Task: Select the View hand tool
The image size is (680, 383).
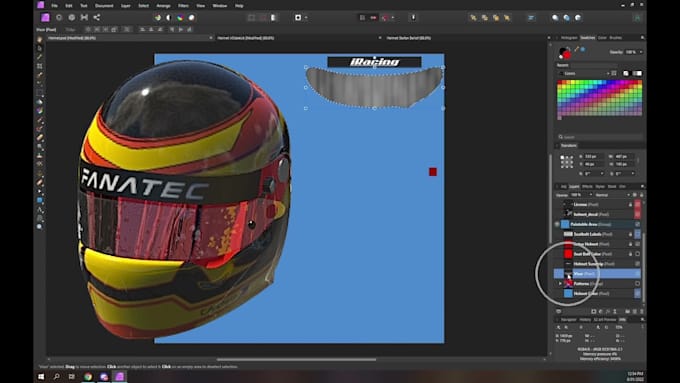Action: [39, 39]
